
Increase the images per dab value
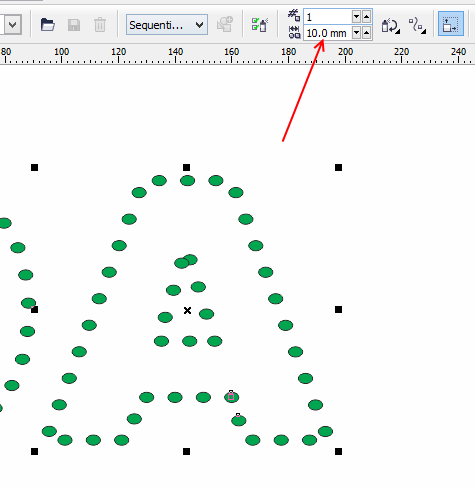pyautogui.click(x=367, y=16)
